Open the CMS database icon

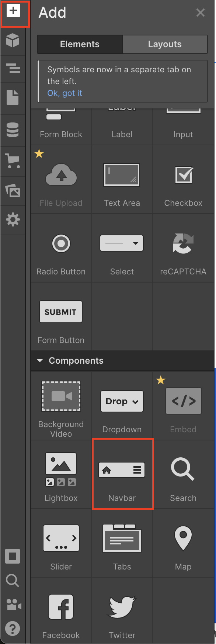tap(13, 130)
